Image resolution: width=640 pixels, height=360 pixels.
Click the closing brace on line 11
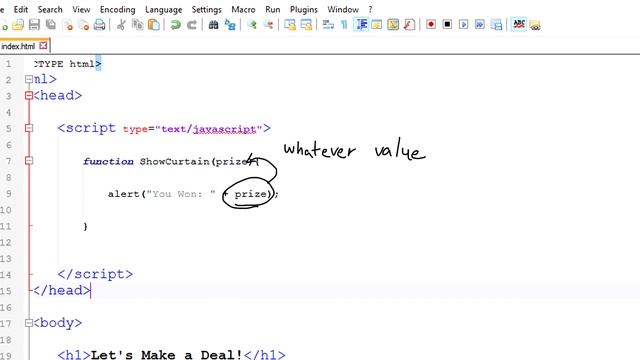tap(85, 227)
